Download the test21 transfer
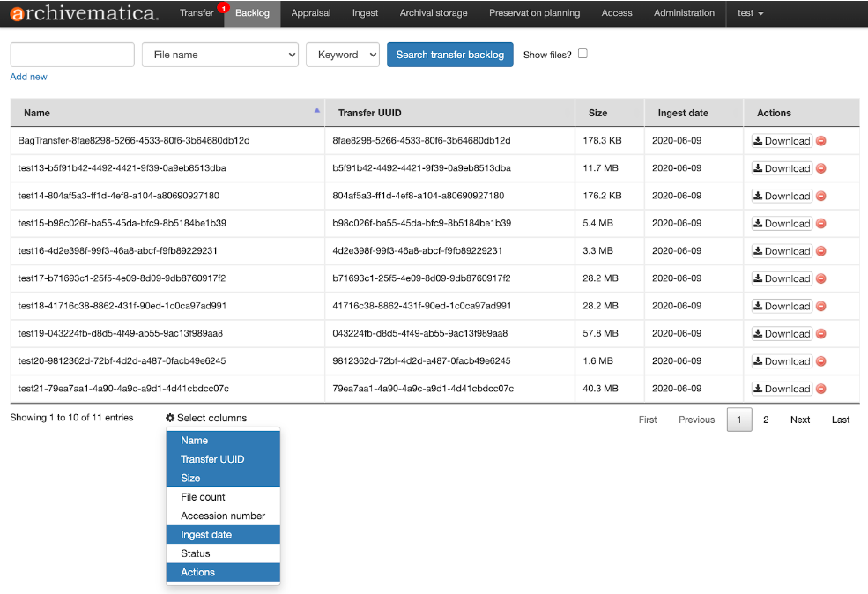The height and width of the screenshot is (594, 868). (x=781, y=388)
